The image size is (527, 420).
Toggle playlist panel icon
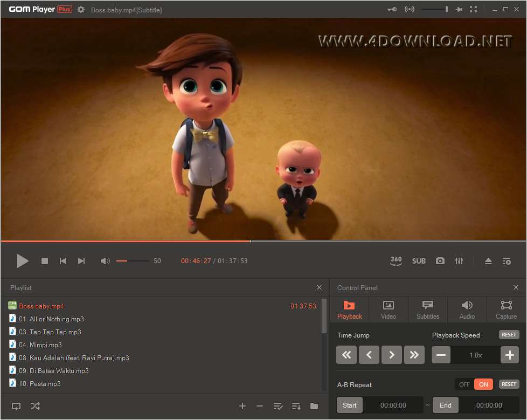click(x=507, y=261)
